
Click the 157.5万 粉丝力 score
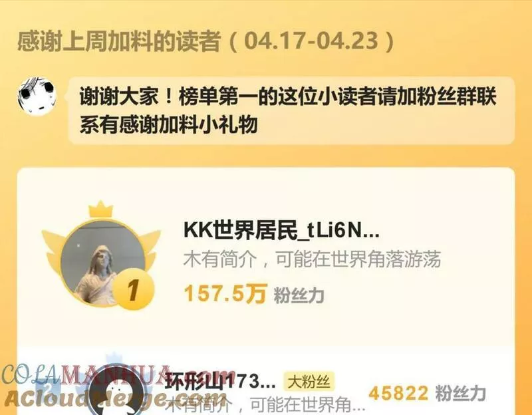click(254, 294)
